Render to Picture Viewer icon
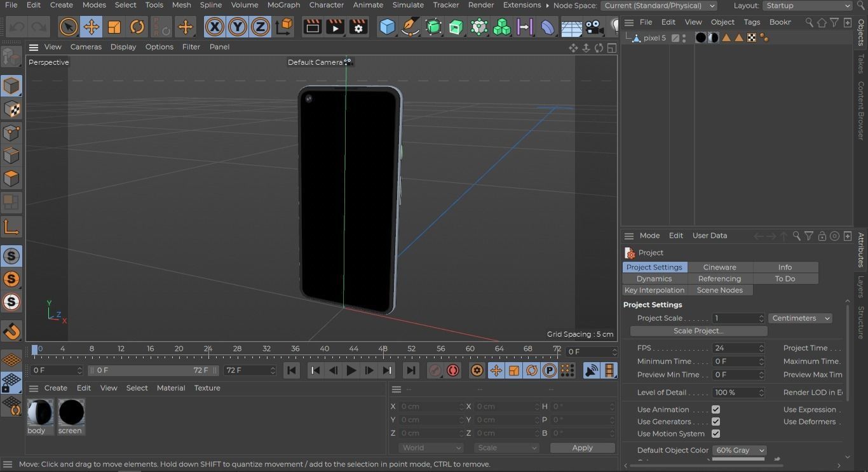This screenshot has height=472, width=868. 336,27
